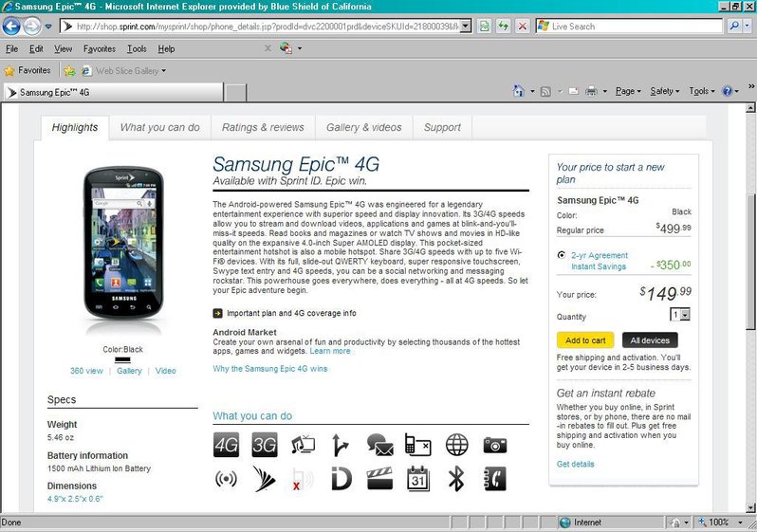The width and height of the screenshot is (757, 532).
Task: Expand the Safety menu dropdown
Action: (x=664, y=91)
